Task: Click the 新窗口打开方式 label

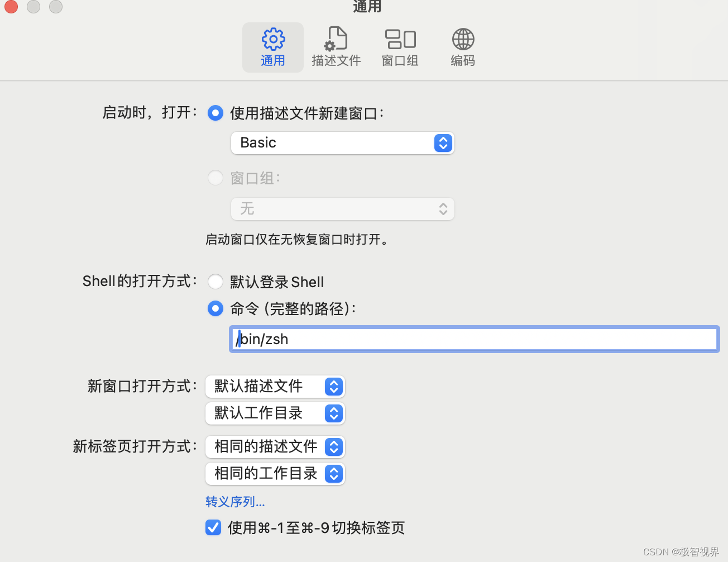Action: (x=142, y=386)
